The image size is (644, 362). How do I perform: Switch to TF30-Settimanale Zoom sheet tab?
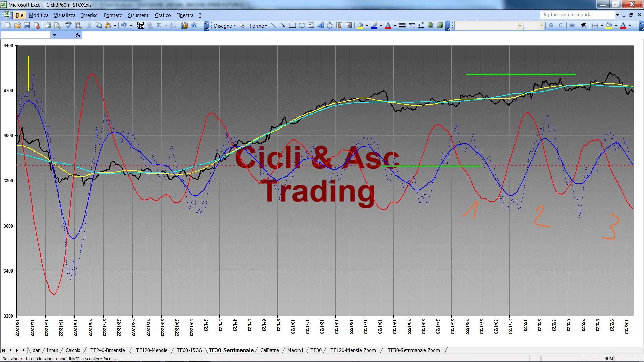coord(414,350)
